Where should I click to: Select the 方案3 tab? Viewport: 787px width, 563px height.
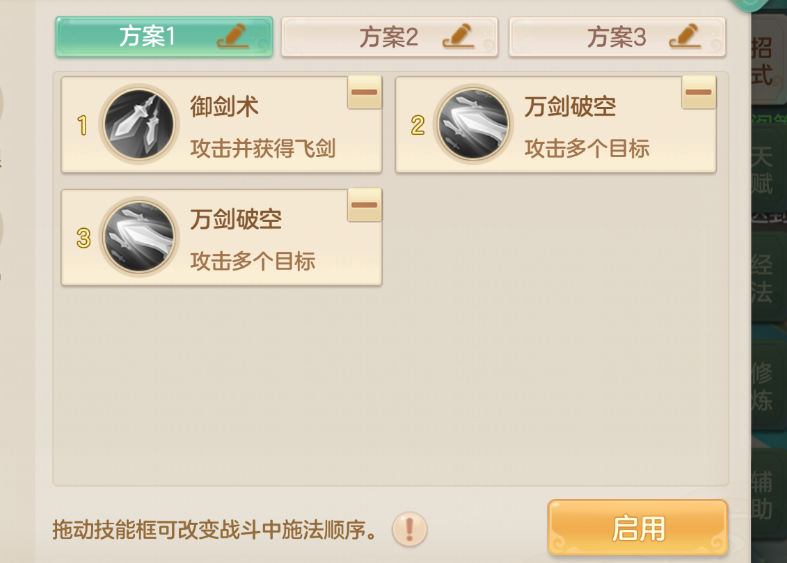pos(616,38)
